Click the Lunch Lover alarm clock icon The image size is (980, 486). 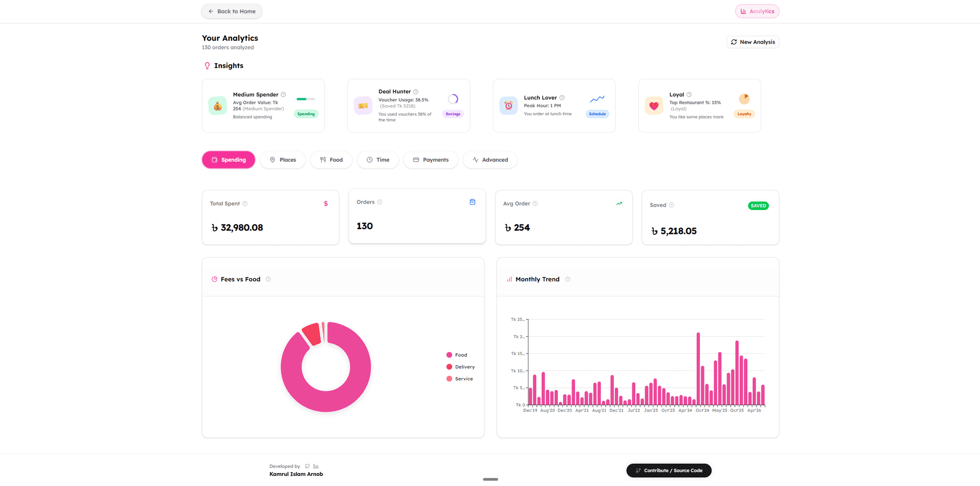coord(509,106)
